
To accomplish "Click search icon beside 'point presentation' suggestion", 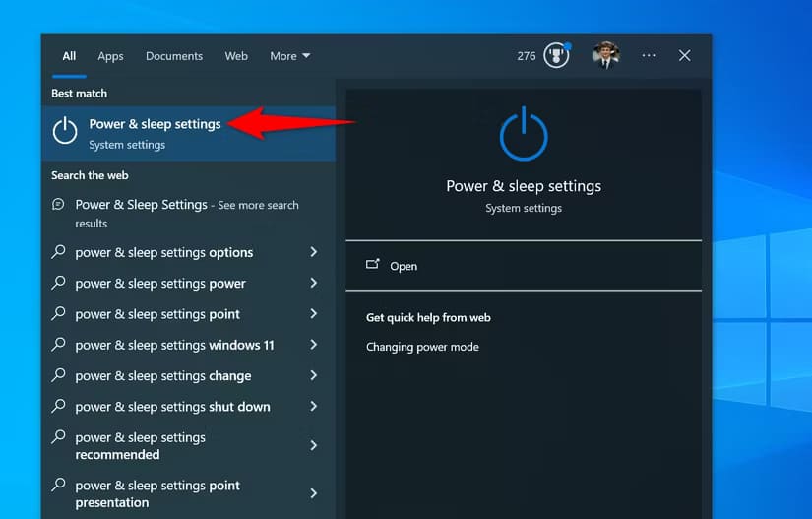I will (x=58, y=485).
